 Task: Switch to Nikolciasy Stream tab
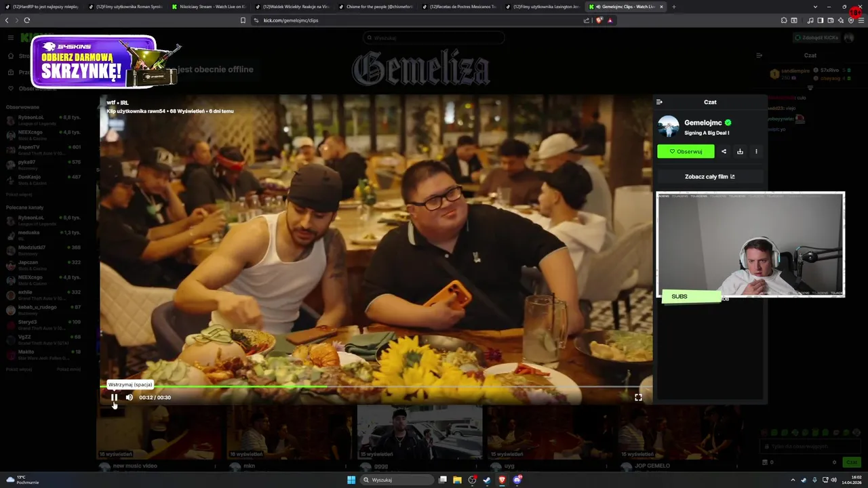click(x=209, y=7)
